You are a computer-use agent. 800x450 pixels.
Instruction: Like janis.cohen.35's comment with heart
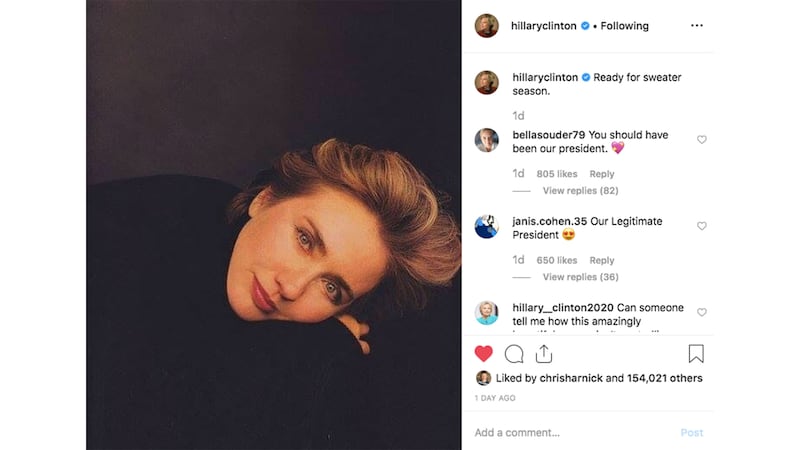point(701,227)
